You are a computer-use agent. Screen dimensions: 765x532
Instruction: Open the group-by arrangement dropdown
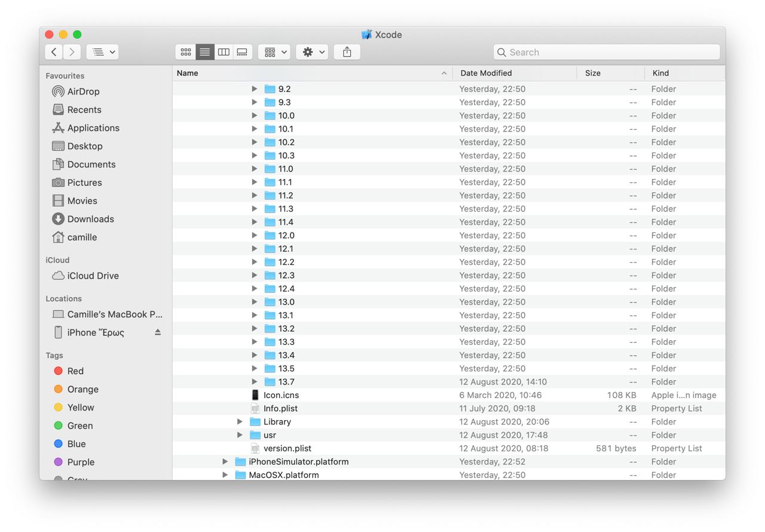[274, 52]
